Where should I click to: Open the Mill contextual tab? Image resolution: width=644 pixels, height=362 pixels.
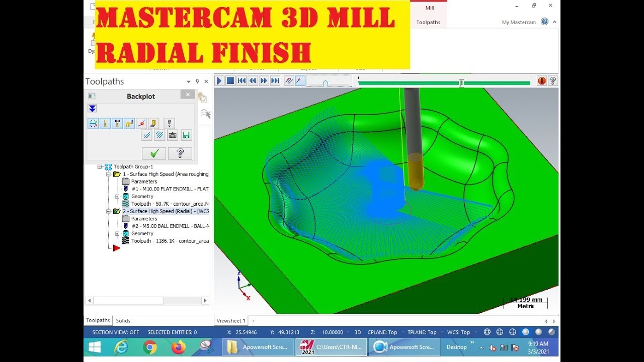click(x=430, y=8)
